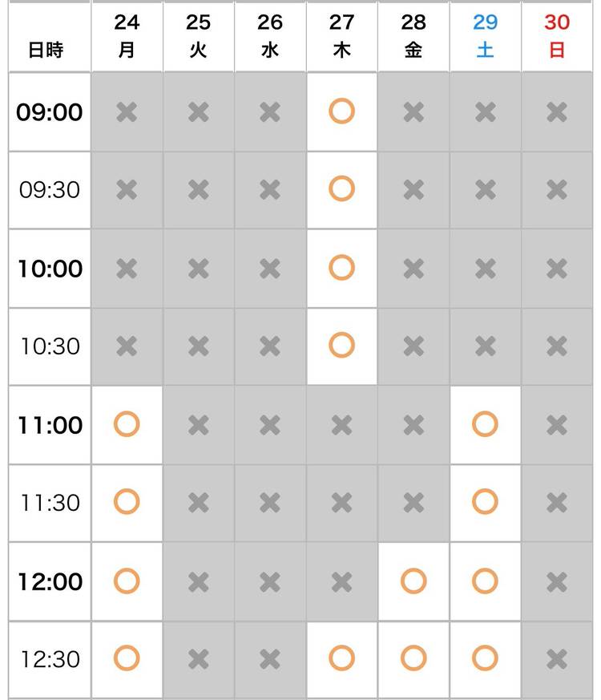
Task: Select Saturday 29 at 11:30 circle
Action: [485, 503]
